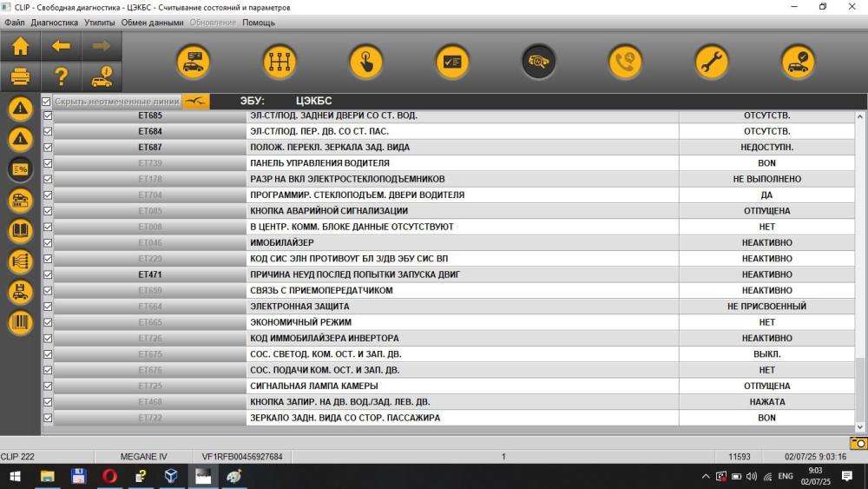Uncheck the ИМОБИЛАЙЗЕР row checkbox
The height and width of the screenshot is (489, 868).
pos(48,242)
